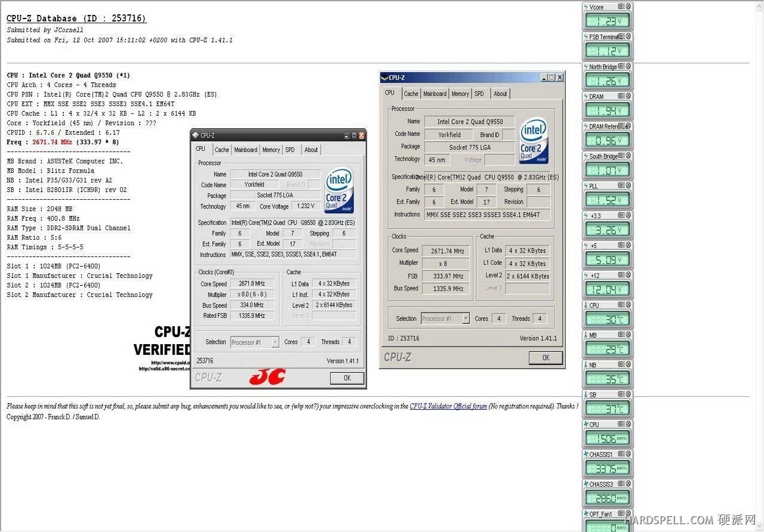The image size is (764, 532).
Task: Close the +5 voltage monitor
Action: [629, 245]
